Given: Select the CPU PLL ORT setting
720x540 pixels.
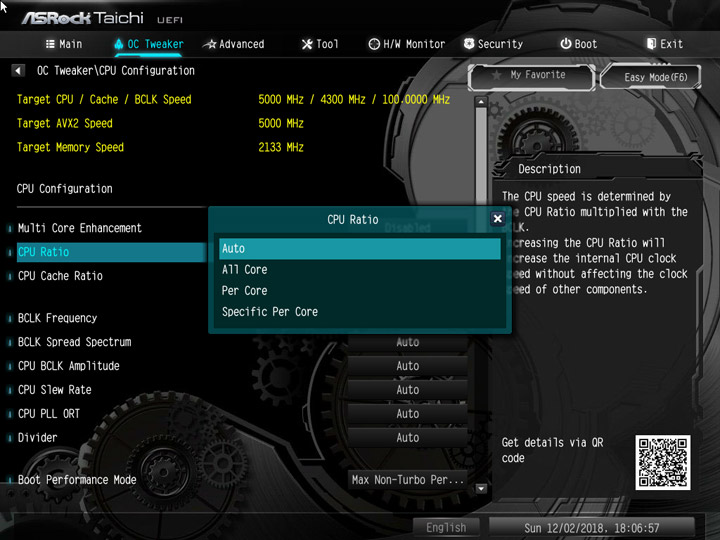Looking at the screenshot, I should coord(49,413).
